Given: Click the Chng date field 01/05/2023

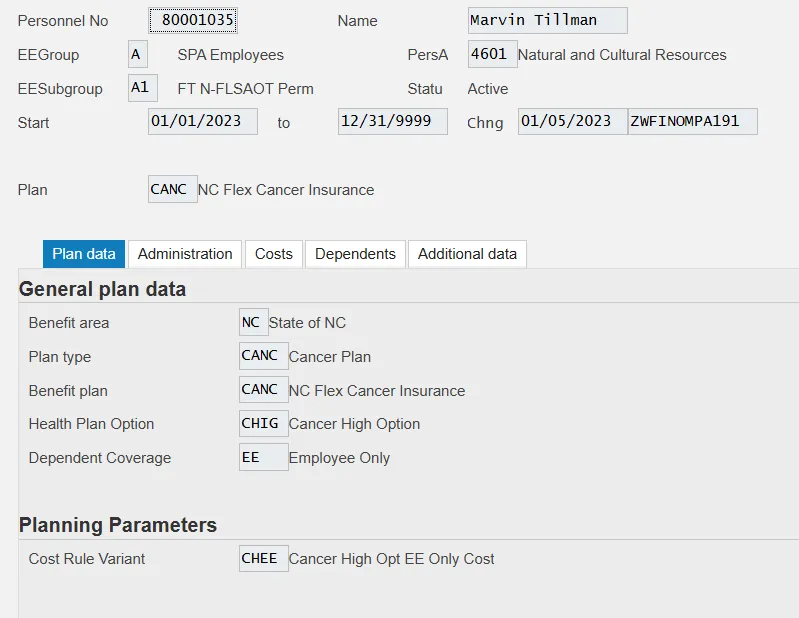Looking at the screenshot, I should [572, 122].
